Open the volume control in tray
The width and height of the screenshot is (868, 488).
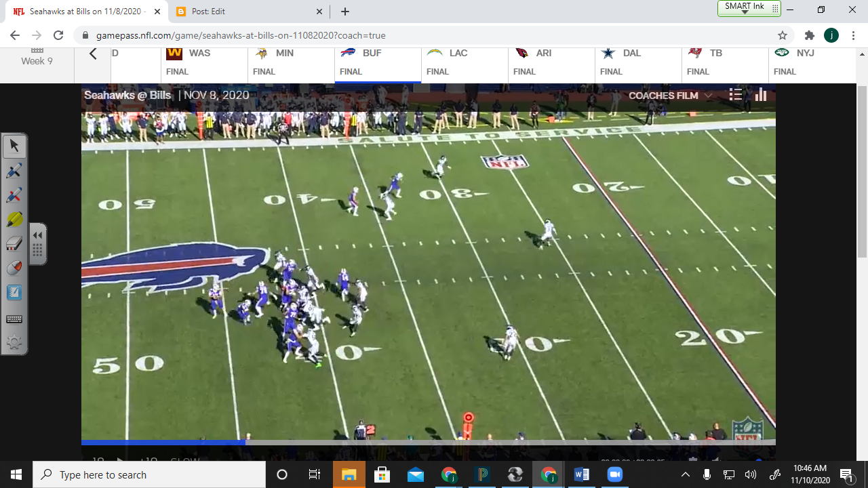751,474
